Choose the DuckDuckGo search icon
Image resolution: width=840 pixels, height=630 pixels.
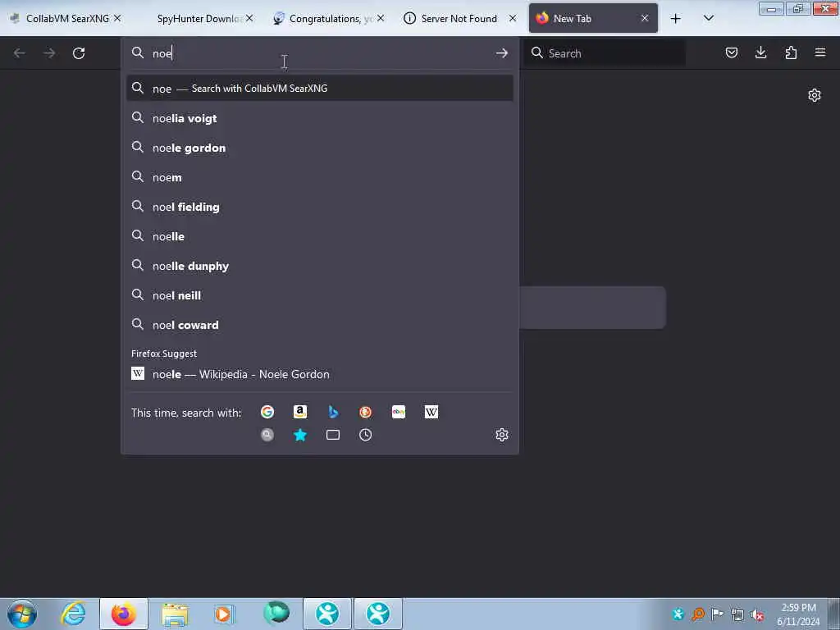[x=365, y=412]
